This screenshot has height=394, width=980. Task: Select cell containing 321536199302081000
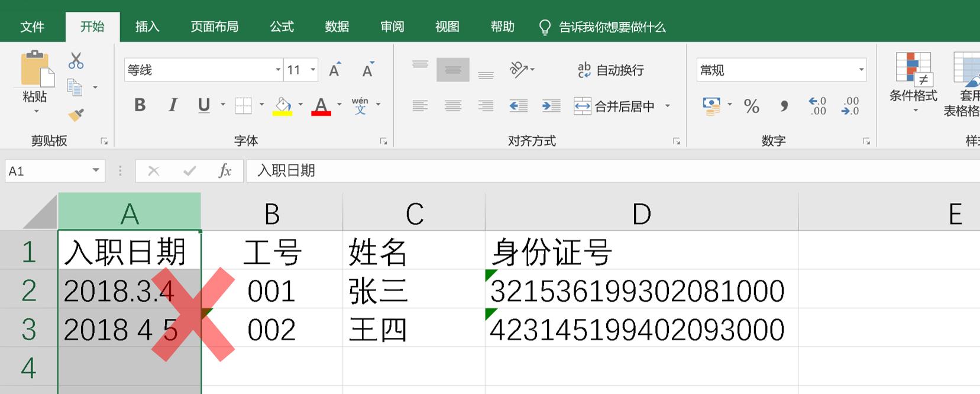(642, 289)
